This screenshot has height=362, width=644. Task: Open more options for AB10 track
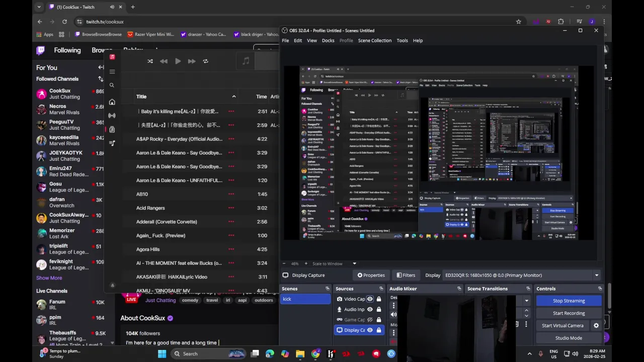click(231, 194)
